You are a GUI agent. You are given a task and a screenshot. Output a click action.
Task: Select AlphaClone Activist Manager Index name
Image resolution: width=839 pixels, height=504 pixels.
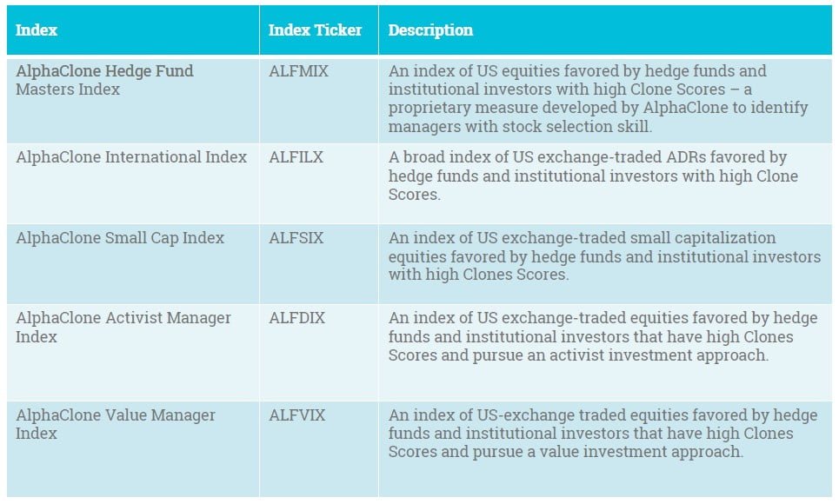coord(123,327)
